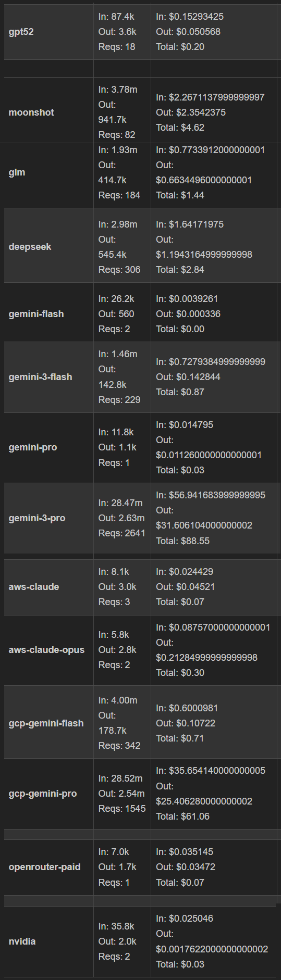The width and height of the screenshot is (281, 980).
Task: Select the gemini-pro row label
Action: tap(33, 447)
